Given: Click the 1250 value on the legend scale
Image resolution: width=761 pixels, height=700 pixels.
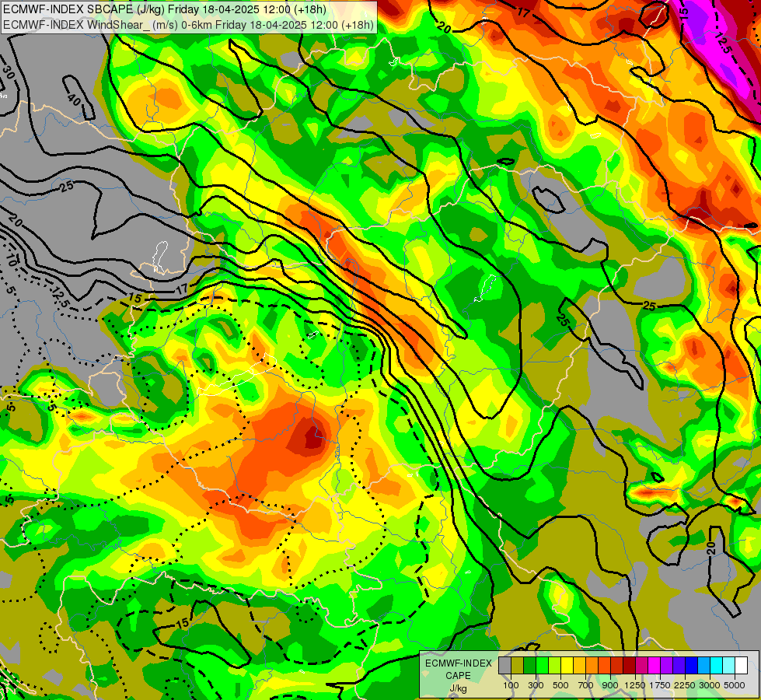Looking at the screenshot, I should click(x=635, y=685).
